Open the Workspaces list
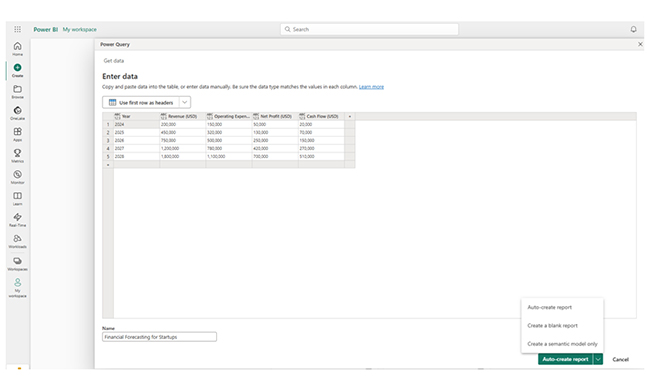The height and width of the screenshot is (389, 650). click(x=17, y=264)
